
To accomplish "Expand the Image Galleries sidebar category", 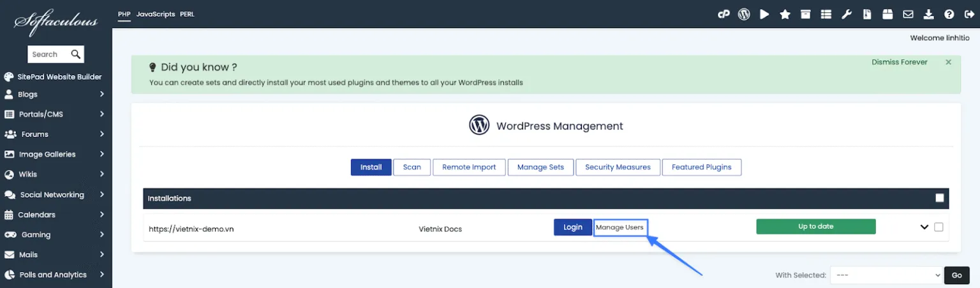I will (x=102, y=154).
